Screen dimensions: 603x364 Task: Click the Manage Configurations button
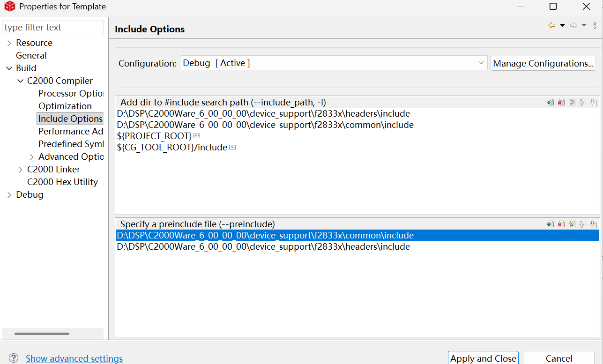[543, 63]
